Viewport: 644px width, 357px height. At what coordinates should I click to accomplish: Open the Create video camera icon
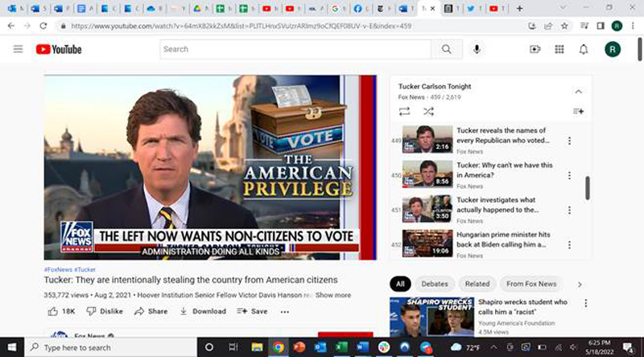535,49
